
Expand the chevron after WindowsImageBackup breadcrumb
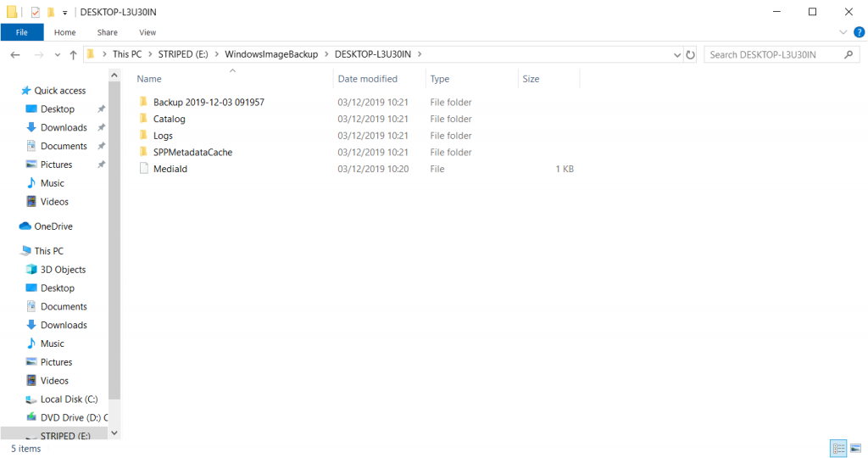click(x=326, y=54)
